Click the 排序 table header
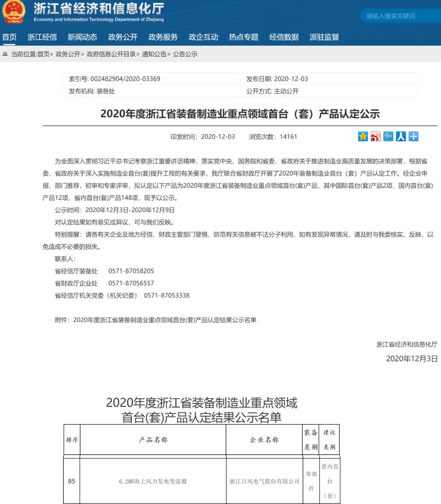 (x=72, y=440)
